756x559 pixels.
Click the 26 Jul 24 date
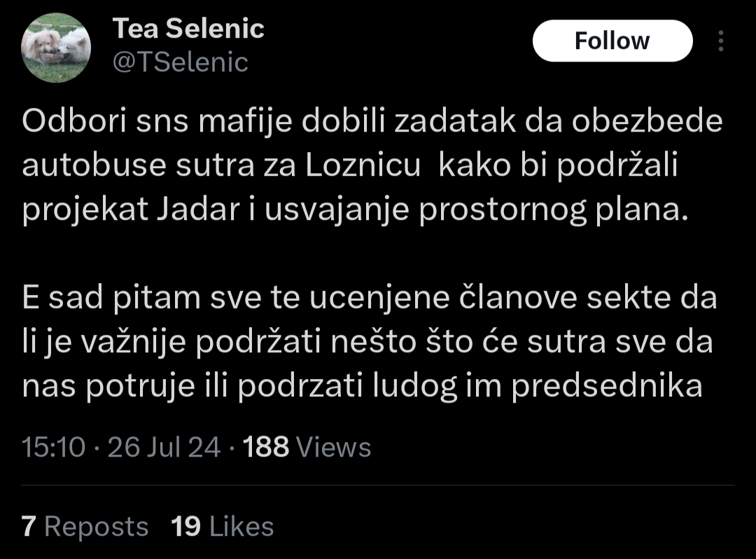[x=164, y=447]
